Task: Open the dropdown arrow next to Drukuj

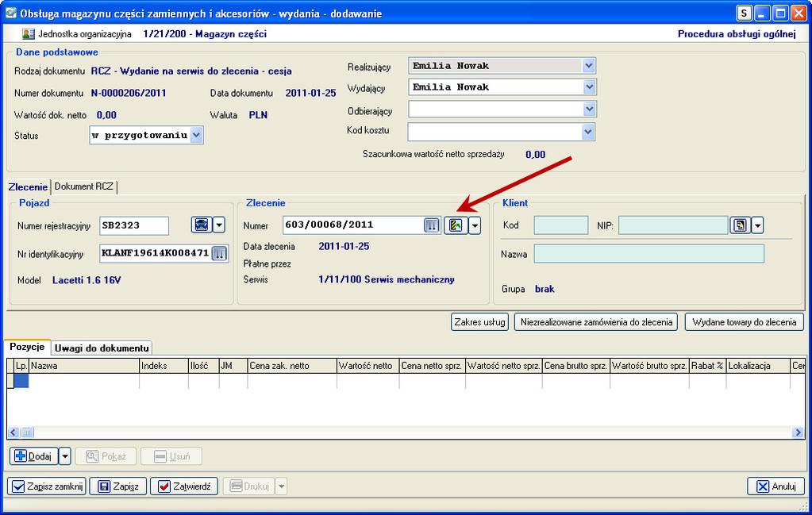Action: (x=281, y=486)
